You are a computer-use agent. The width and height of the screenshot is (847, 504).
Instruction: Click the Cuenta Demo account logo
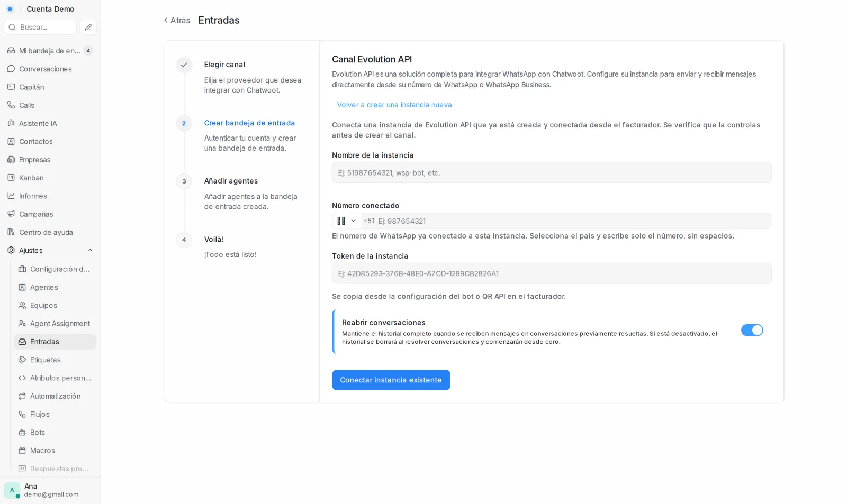(x=10, y=9)
